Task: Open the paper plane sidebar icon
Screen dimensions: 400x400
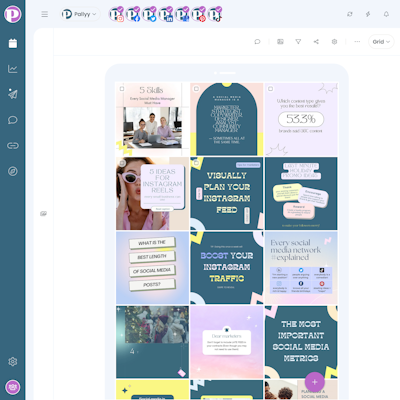Action: 13,94
